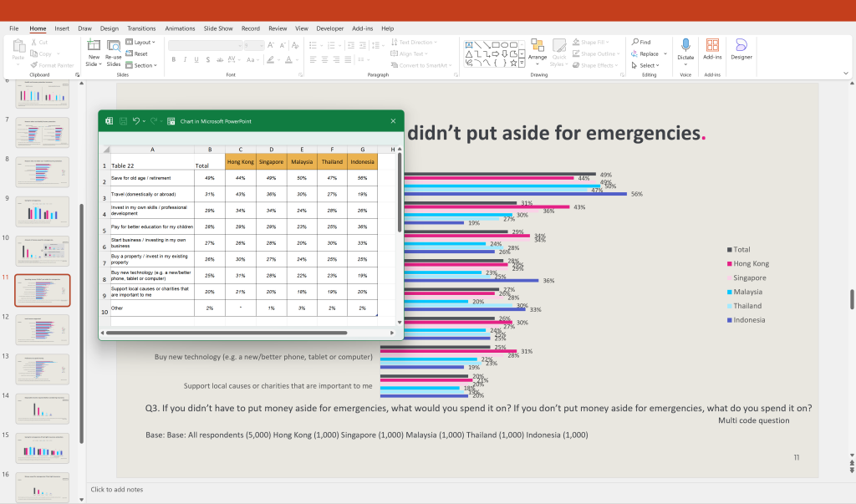Click the Dictate microphone icon

[x=685, y=45]
